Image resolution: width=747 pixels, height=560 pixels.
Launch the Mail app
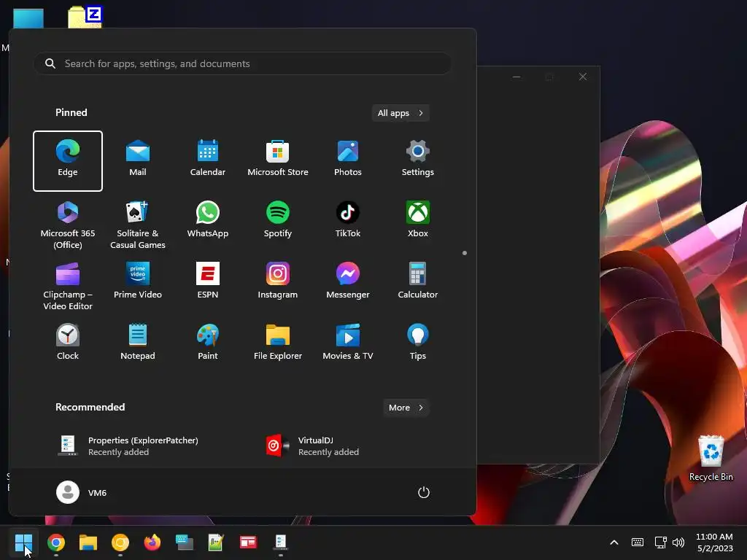(x=138, y=161)
